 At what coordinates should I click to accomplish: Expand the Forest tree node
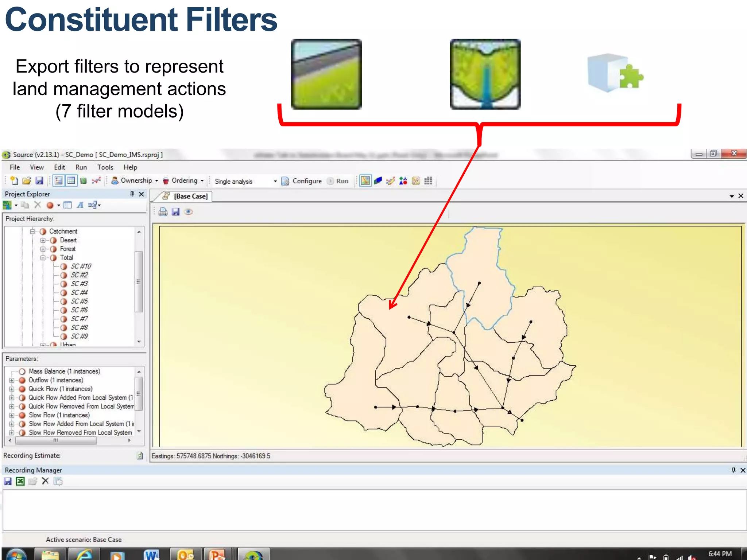43,249
